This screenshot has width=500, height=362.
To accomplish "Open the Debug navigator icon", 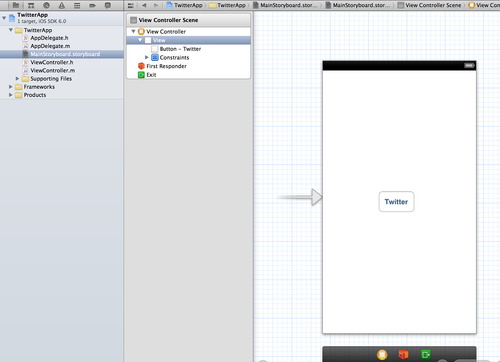I will pyautogui.click(x=77, y=5).
